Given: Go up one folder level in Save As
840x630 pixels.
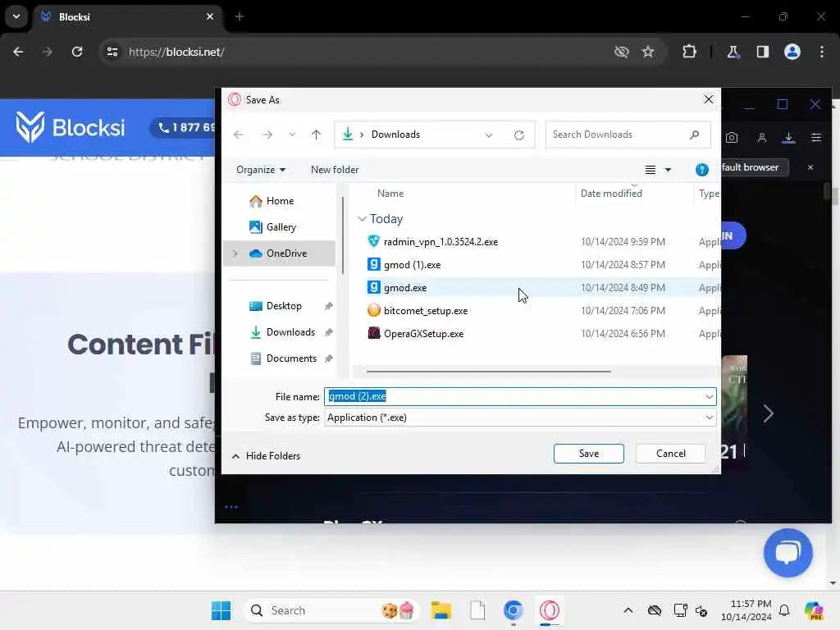Looking at the screenshot, I should [316, 135].
